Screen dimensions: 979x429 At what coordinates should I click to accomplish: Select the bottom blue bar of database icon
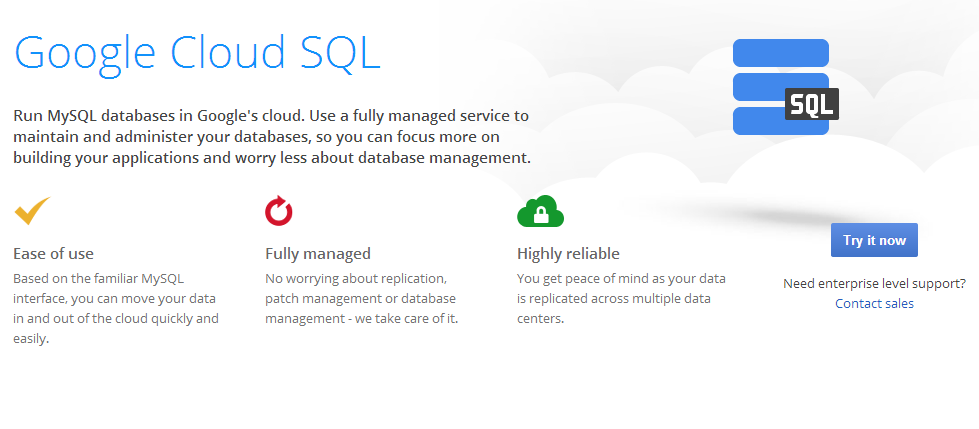pyautogui.click(x=780, y=121)
